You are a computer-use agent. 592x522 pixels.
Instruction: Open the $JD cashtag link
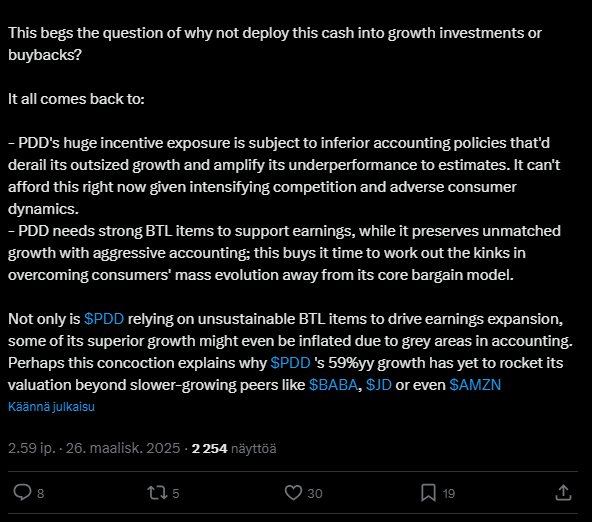pos(379,385)
